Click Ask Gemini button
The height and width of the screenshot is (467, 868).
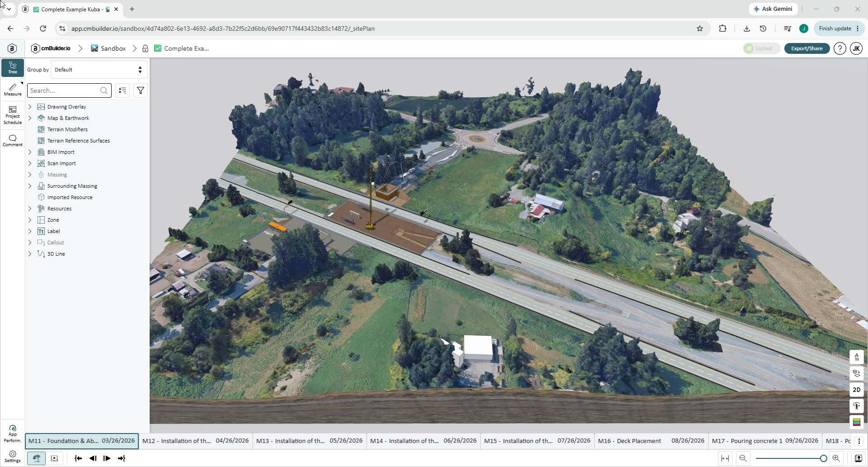pyautogui.click(x=773, y=9)
